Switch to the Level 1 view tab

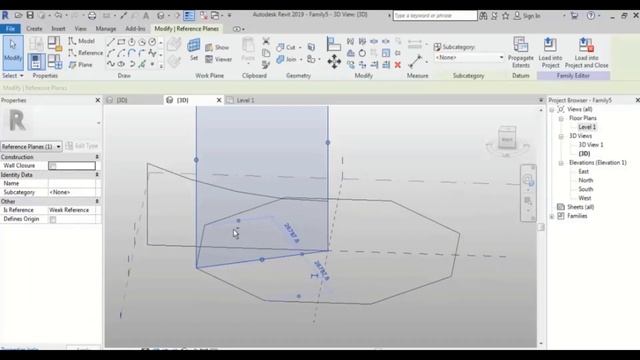245,100
